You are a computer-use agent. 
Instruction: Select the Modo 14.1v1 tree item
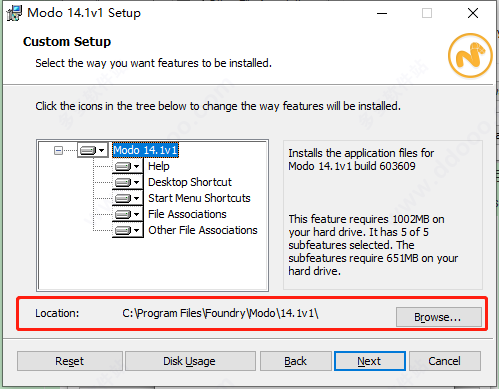coord(145,150)
